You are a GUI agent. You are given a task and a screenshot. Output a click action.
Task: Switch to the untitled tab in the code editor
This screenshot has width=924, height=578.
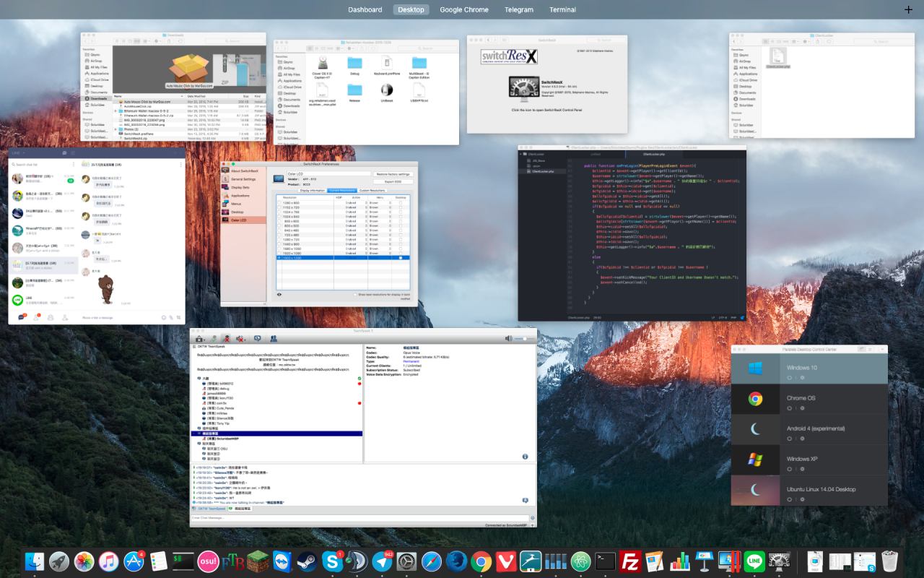596,154
